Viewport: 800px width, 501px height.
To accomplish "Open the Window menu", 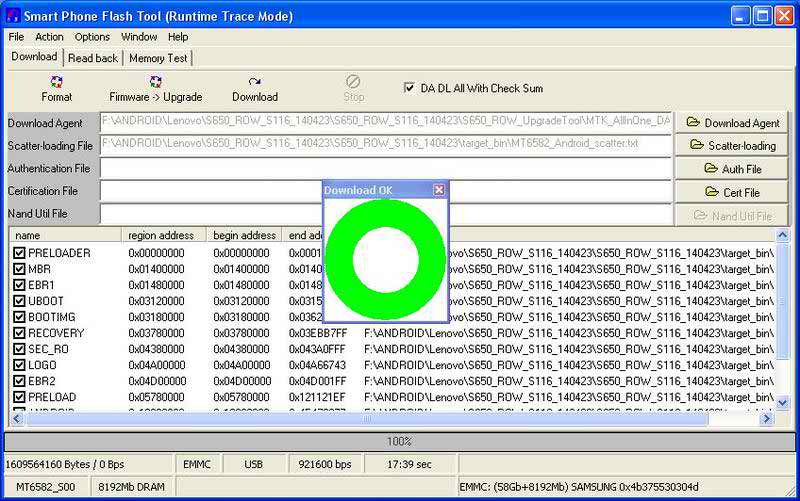I will pyautogui.click(x=139, y=37).
